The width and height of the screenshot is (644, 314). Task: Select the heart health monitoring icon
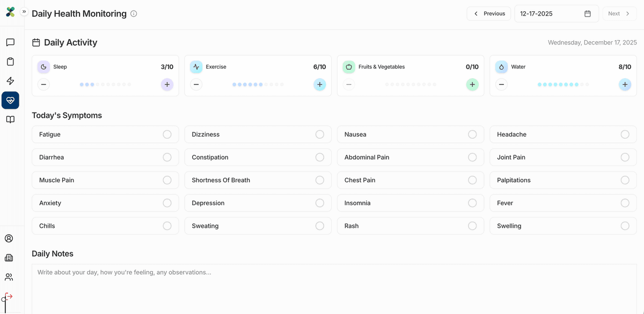[x=10, y=100]
